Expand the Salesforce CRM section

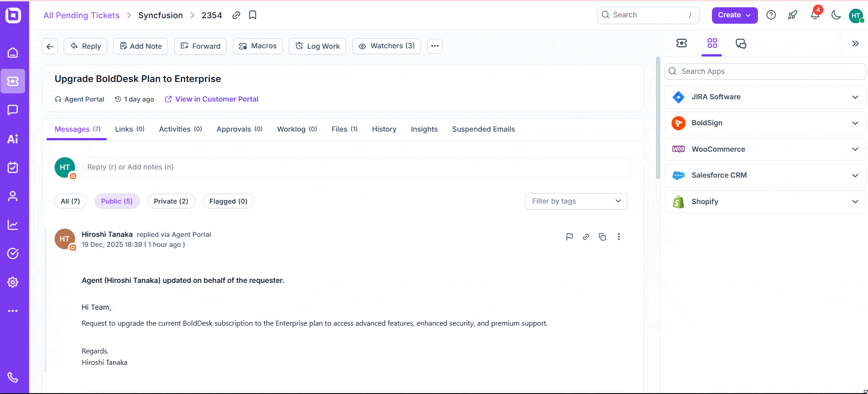coord(765,175)
